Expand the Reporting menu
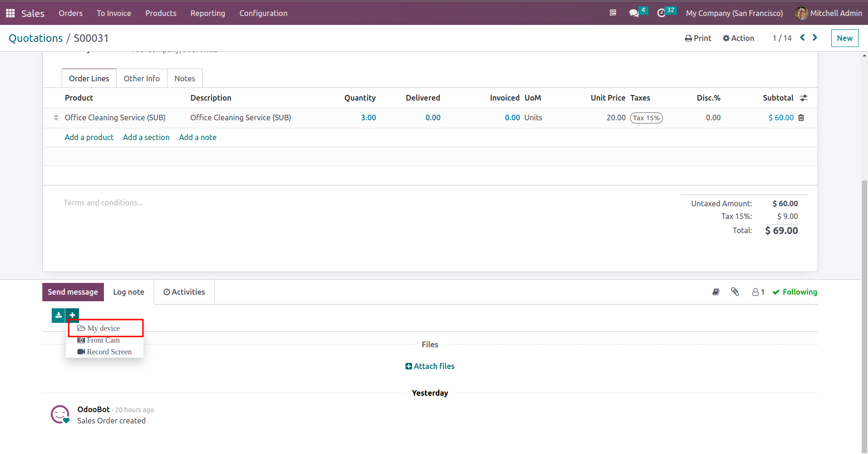This screenshot has width=868, height=454. coord(208,13)
